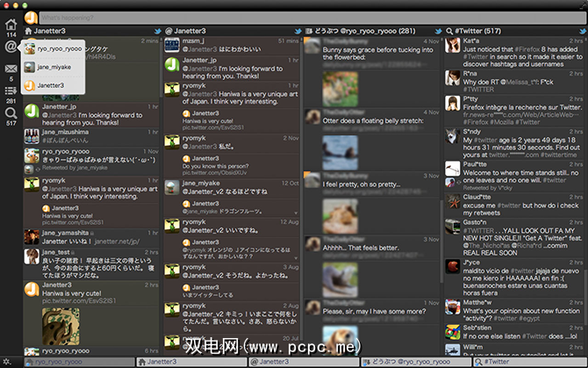
Task: Open the Lists sidebar icon
Action: click(11, 90)
